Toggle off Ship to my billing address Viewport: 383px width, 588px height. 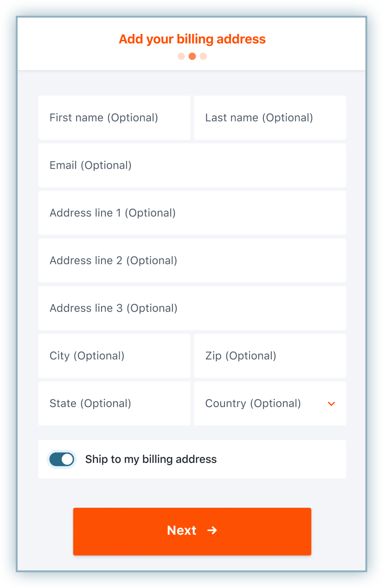coord(62,460)
